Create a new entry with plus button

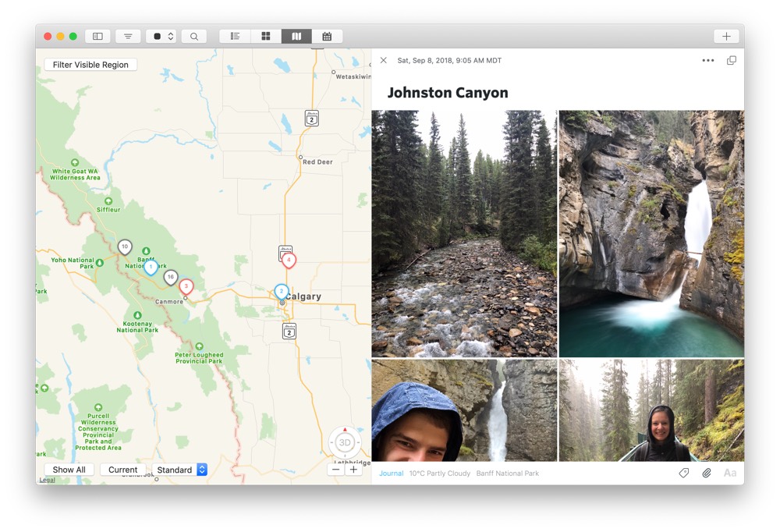tap(726, 37)
